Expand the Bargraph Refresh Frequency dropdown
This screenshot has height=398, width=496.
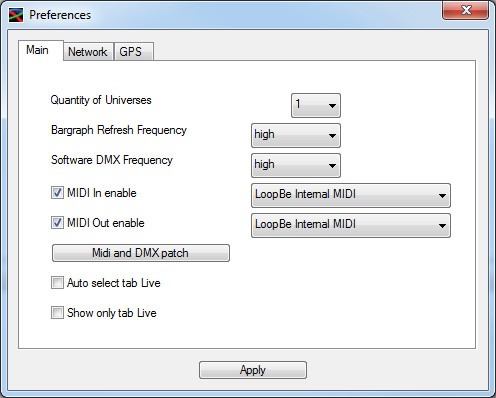296,135
